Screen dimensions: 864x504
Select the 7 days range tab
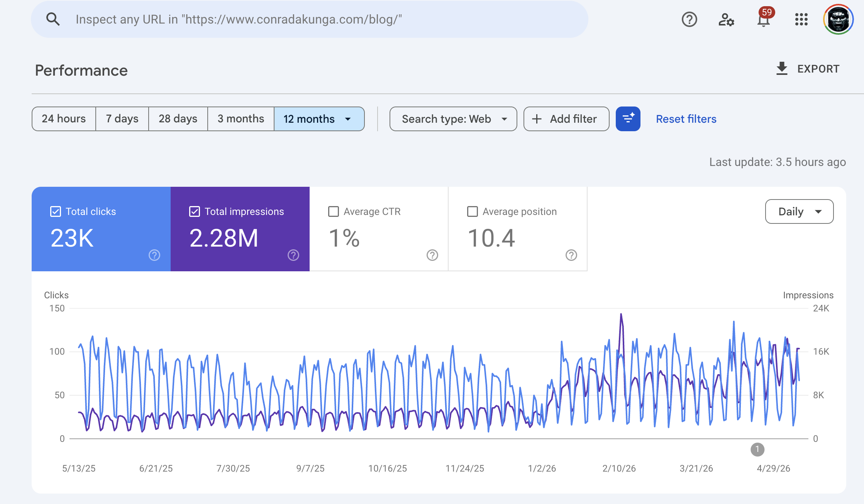click(x=122, y=119)
